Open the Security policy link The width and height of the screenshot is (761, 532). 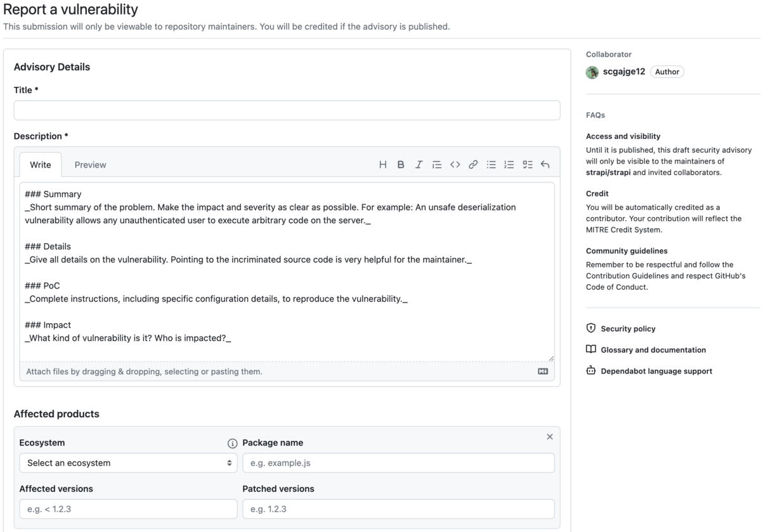628,328
